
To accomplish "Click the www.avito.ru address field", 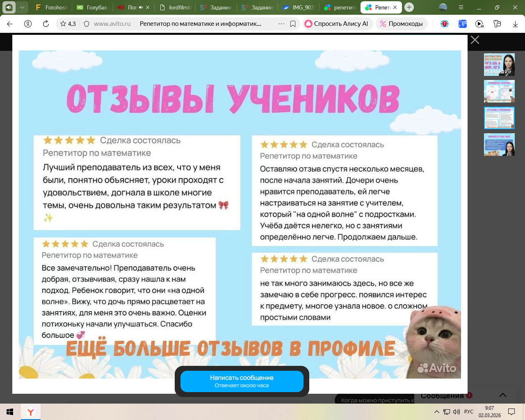I will (112, 24).
